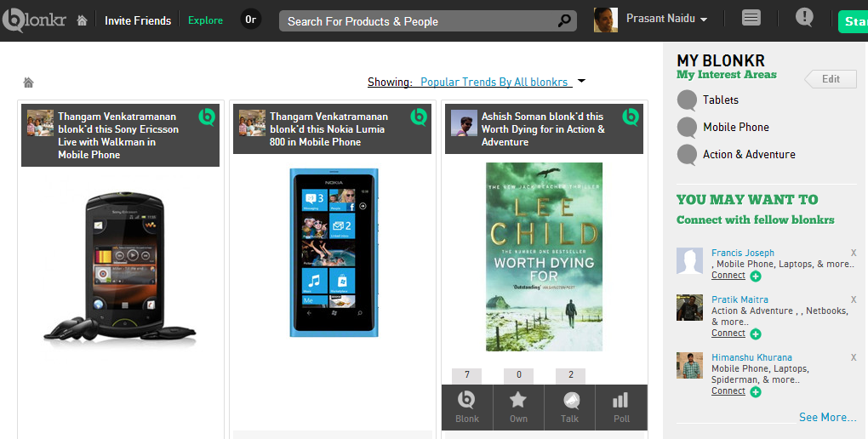Click the 'Or' round badge
This screenshot has width=868, height=439.
[x=251, y=20]
